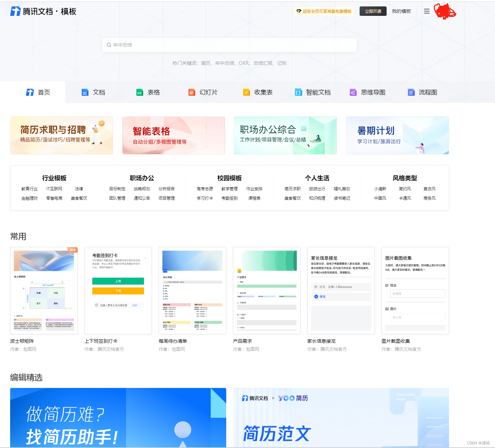Open the 智能表格 banner
Image resolution: width=495 pixels, height=448 pixels.
pyautogui.click(x=174, y=135)
